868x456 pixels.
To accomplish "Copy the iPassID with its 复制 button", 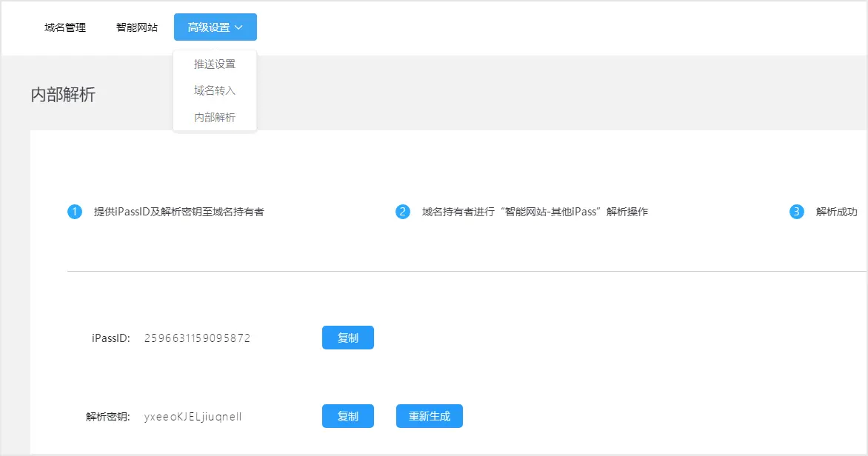I will coord(347,338).
